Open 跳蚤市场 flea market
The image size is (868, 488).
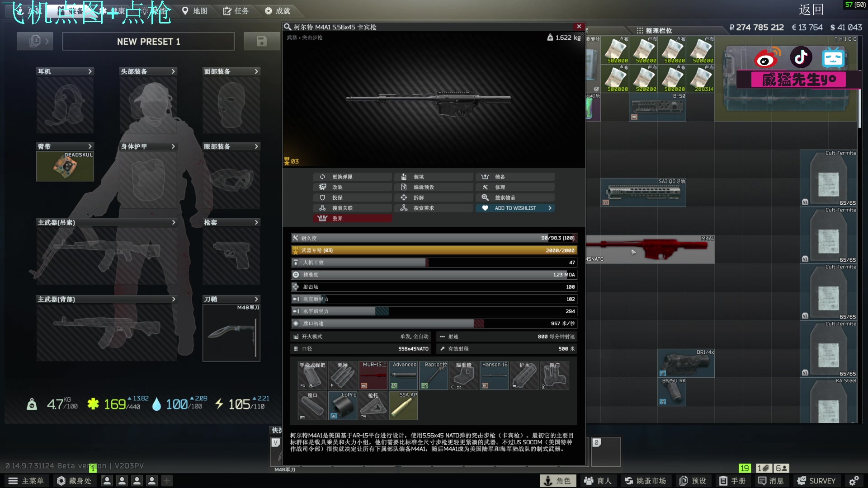[646, 481]
